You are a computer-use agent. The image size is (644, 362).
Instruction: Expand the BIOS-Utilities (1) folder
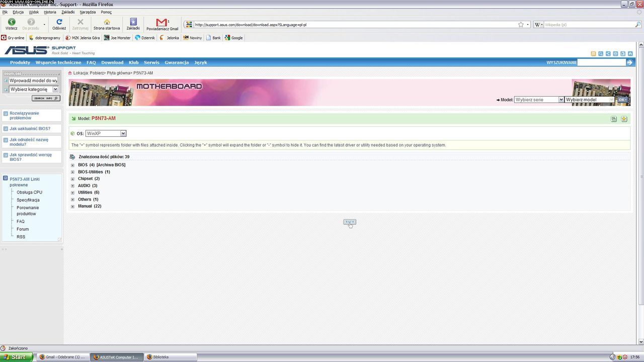[72, 172]
